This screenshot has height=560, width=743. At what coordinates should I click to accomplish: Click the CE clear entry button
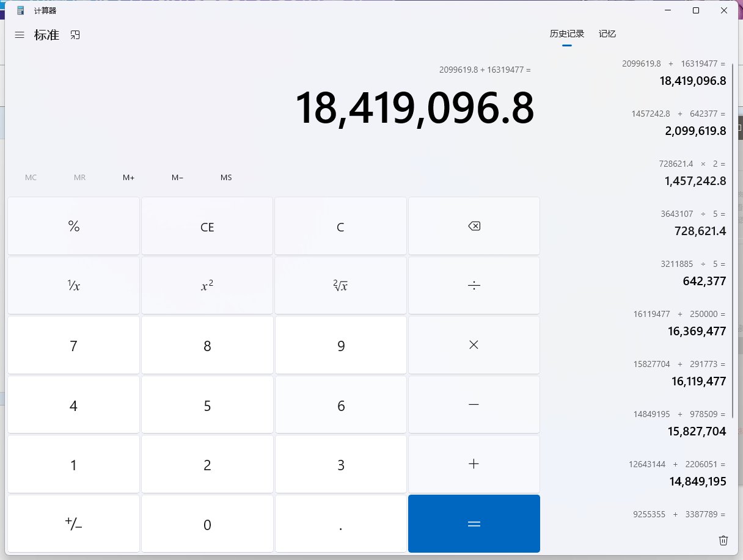[207, 227]
